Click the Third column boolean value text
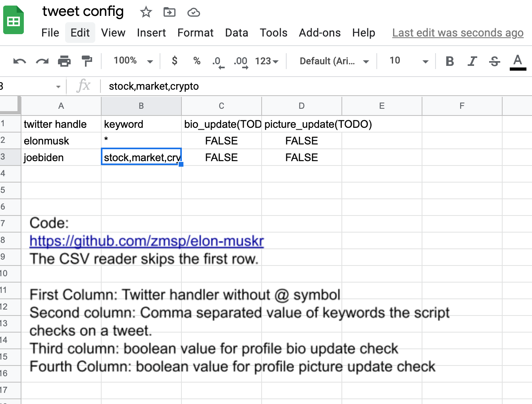 (214, 348)
